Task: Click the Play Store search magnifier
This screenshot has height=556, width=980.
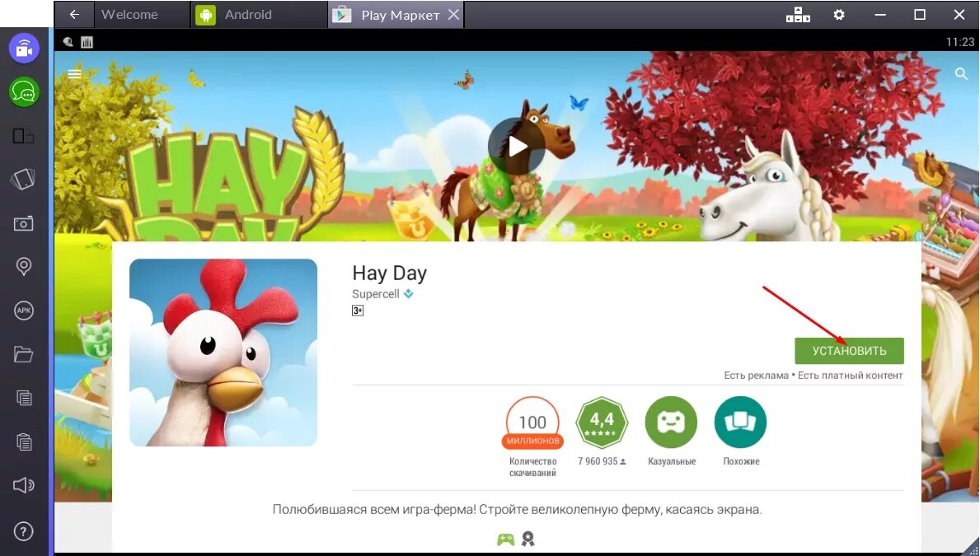Action: (x=961, y=73)
